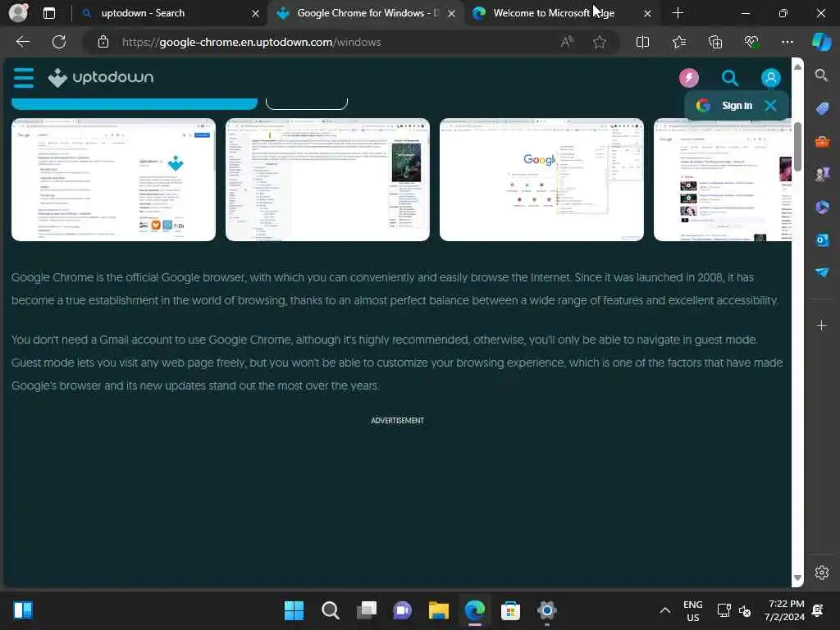
Task: Open the tab actions menu icon
Action: coord(48,13)
